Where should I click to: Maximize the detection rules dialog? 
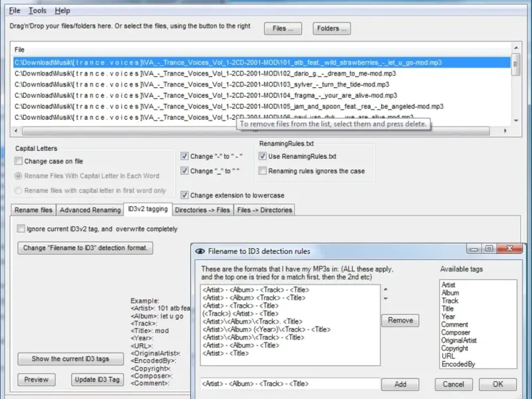click(489, 249)
